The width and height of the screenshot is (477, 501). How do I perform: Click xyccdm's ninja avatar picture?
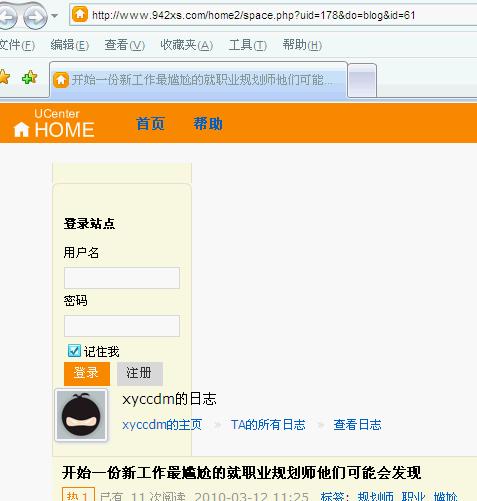point(81,415)
